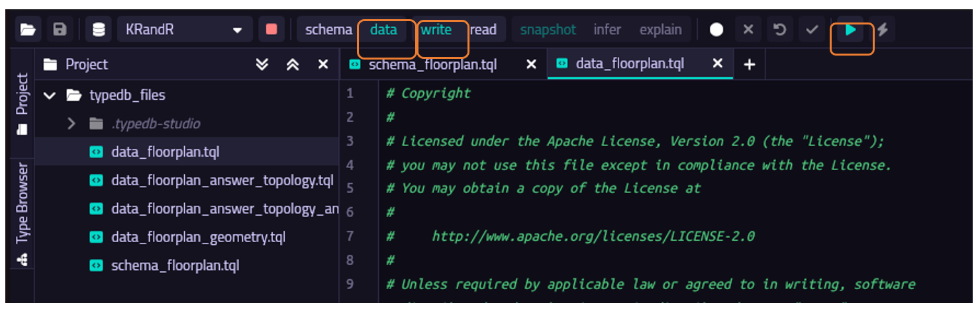Open the KRandR database dropdown
The height and width of the screenshot is (309, 980).
(x=185, y=30)
